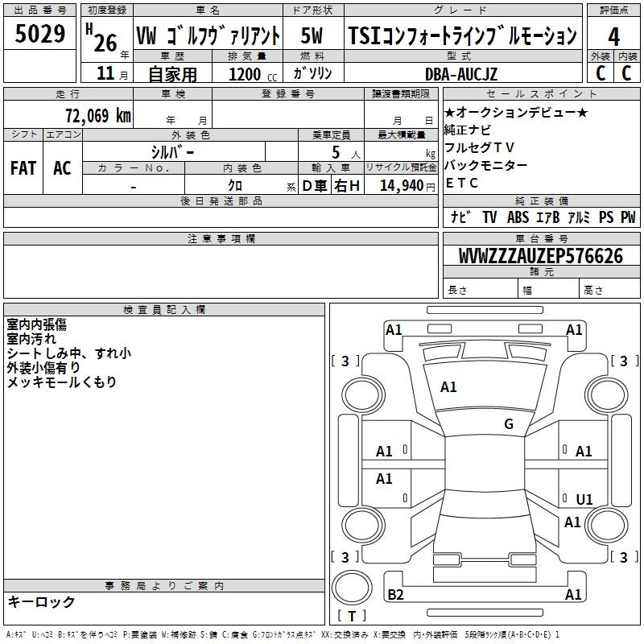Select the ABS equipment label
The height and width of the screenshot is (644, 644).
coord(518,217)
